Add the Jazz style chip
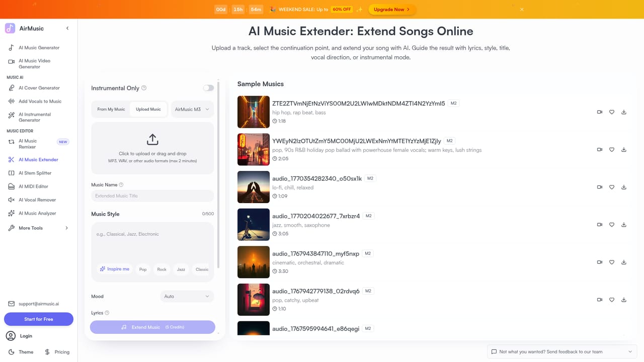 pyautogui.click(x=181, y=269)
